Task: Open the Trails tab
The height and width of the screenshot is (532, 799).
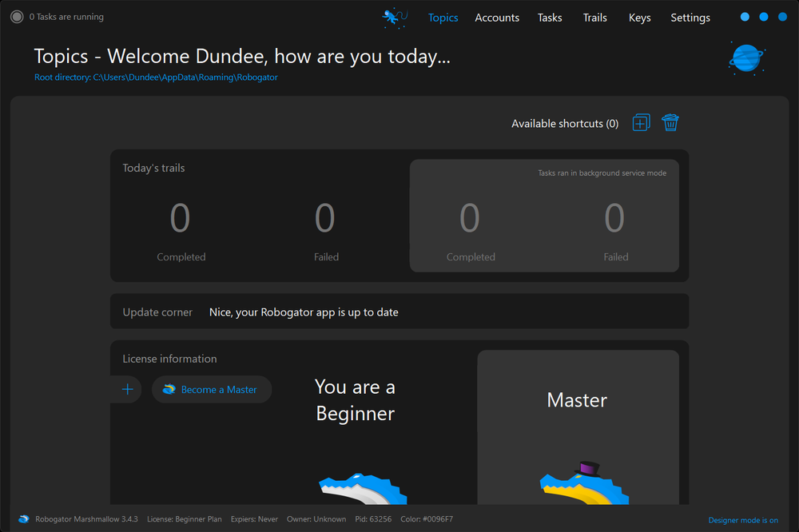Action: (x=594, y=18)
